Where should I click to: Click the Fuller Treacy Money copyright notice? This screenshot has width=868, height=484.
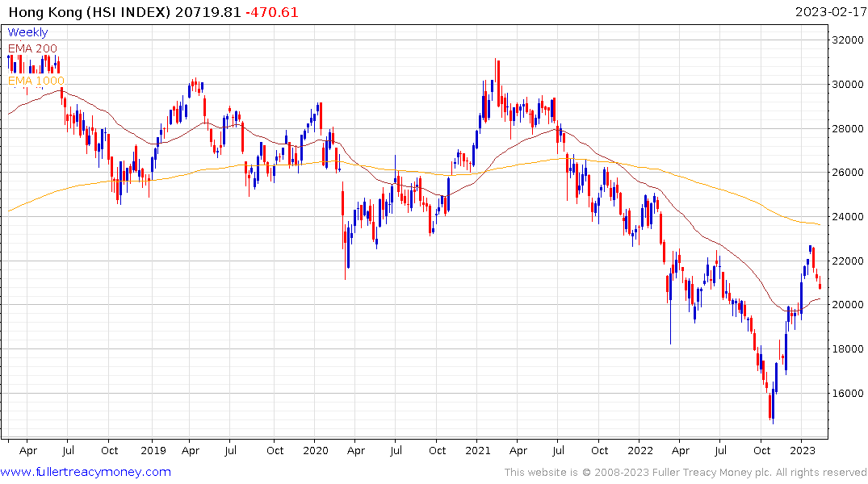point(686,473)
